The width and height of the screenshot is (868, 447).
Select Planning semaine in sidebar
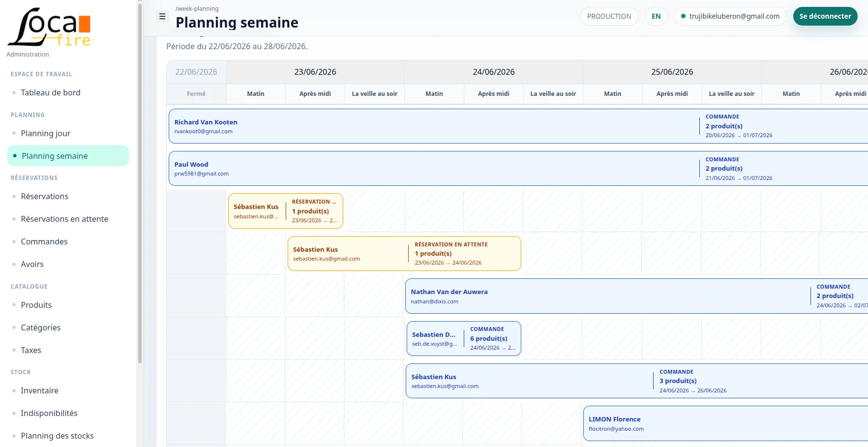coord(68,156)
